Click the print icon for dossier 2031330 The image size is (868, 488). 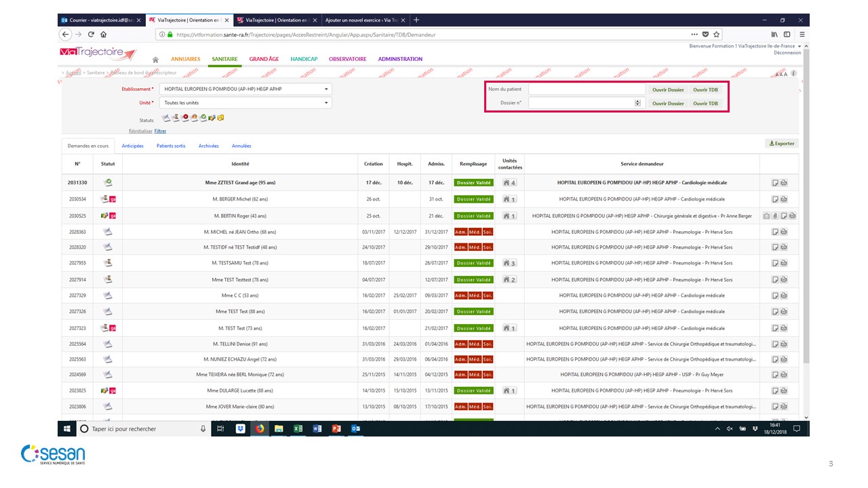(784, 183)
